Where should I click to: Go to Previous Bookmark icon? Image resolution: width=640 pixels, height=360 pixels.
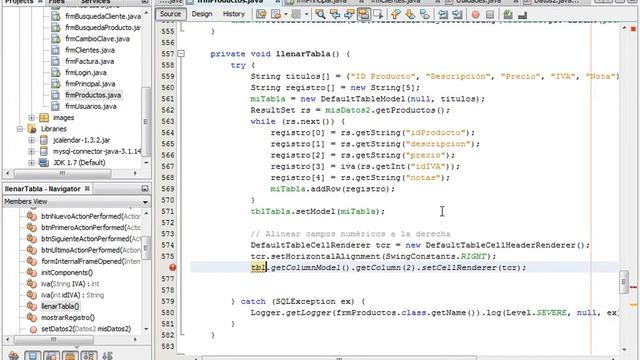[395, 15]
